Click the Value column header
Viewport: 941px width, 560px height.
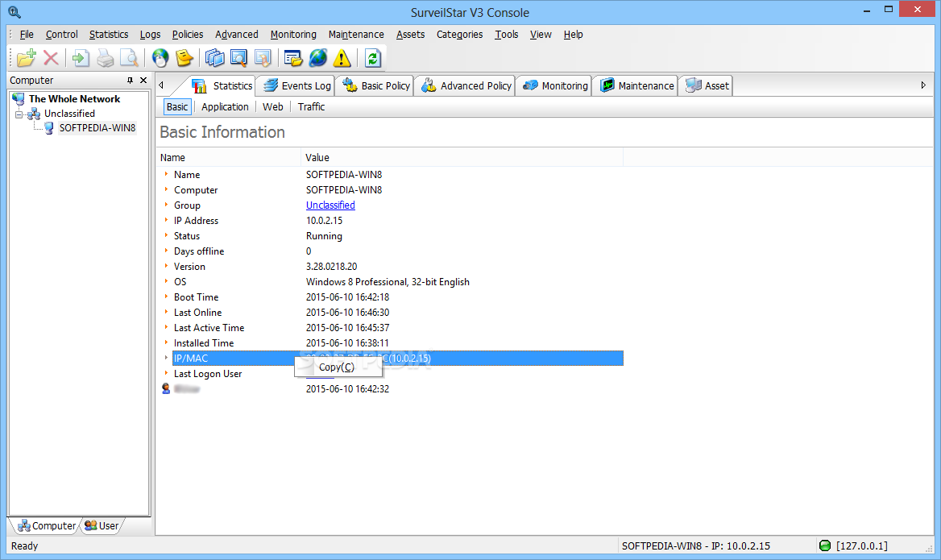[462, 158]
